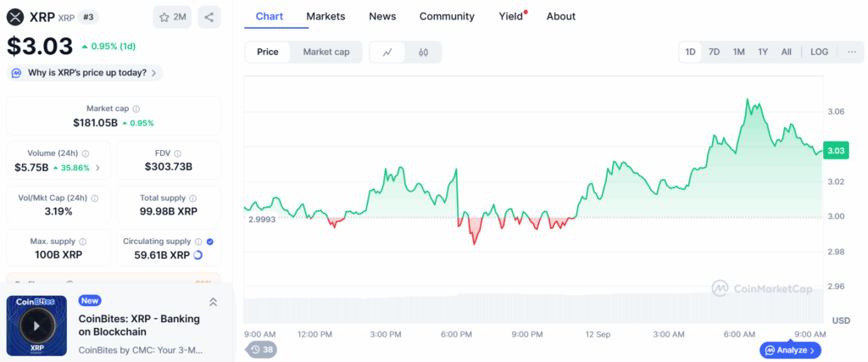Click the 38 events history marker
868x362 pixels.
pyautogui.click(x=262, y=349)
